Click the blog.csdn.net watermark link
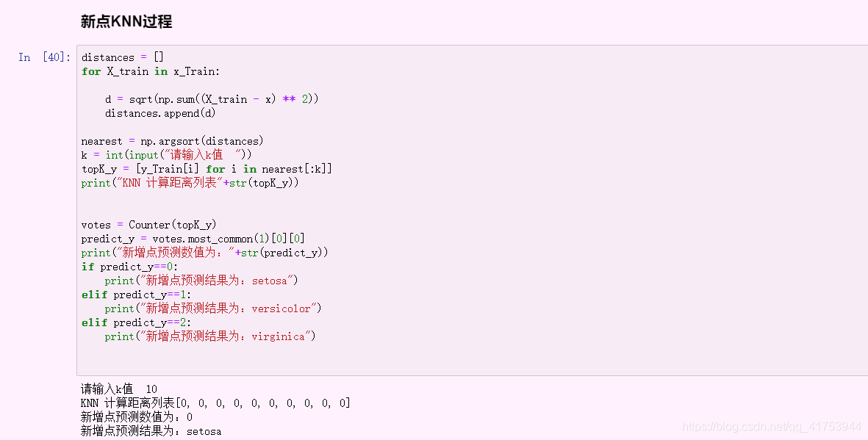This screenshot has height=440, width=868. (772, 427)
